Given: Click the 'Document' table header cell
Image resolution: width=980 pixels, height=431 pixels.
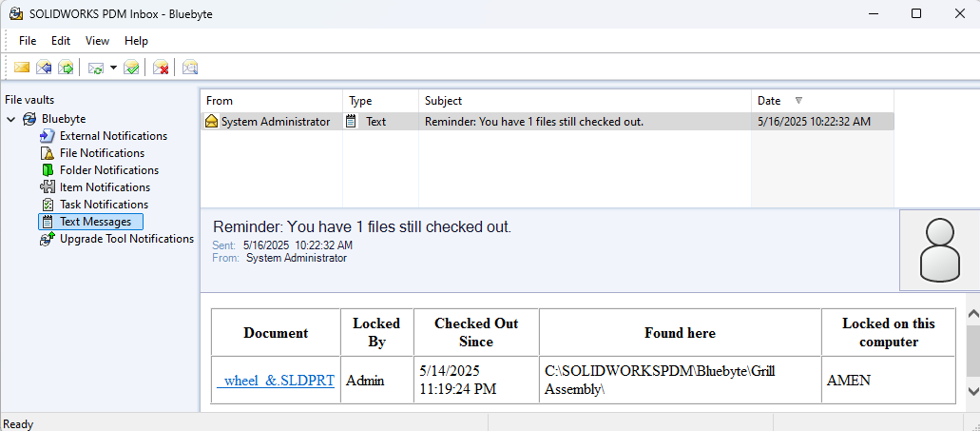Looking at the screenshot, I should tap(276, 333).
